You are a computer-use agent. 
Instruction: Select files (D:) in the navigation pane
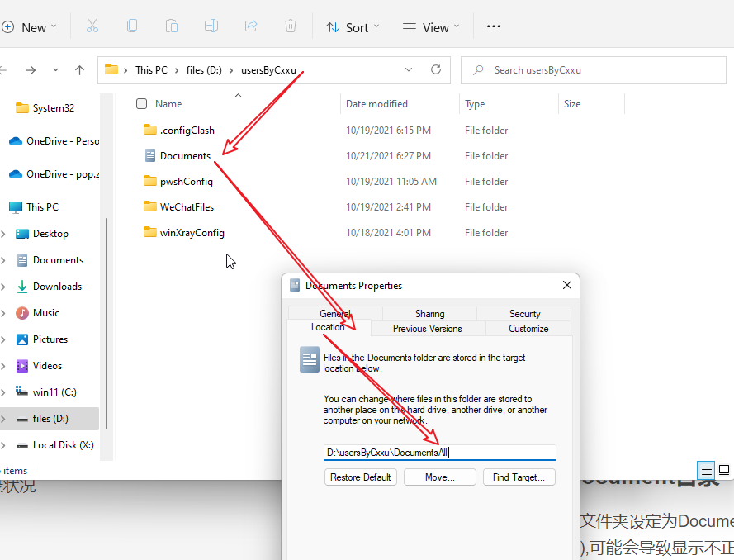tap(50, 419)
